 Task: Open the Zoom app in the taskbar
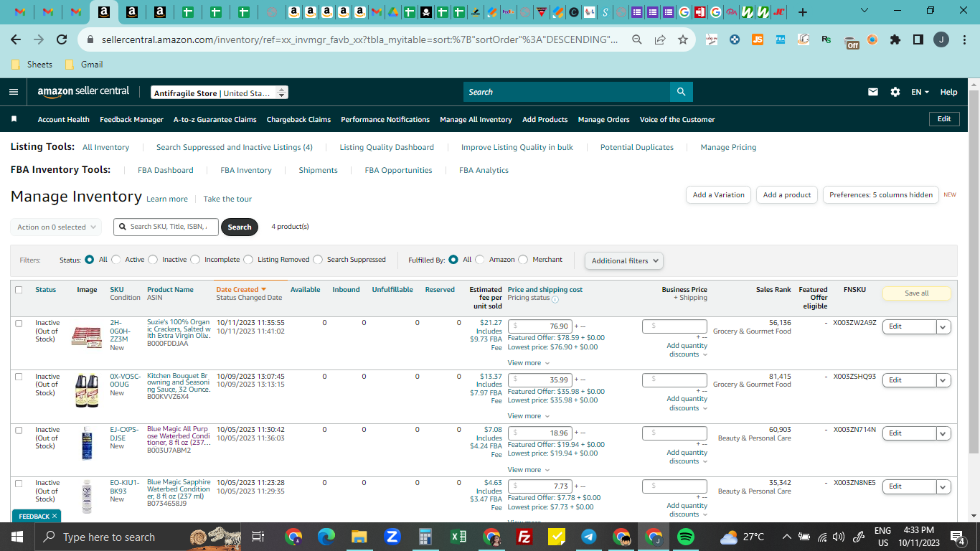392,537
